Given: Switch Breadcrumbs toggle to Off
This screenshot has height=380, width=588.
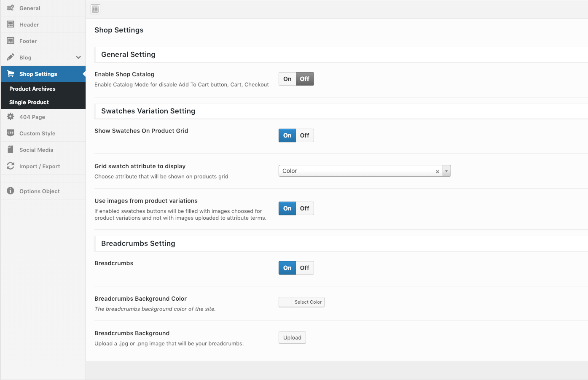Looking at the screenshot, I should coord(305,268).
